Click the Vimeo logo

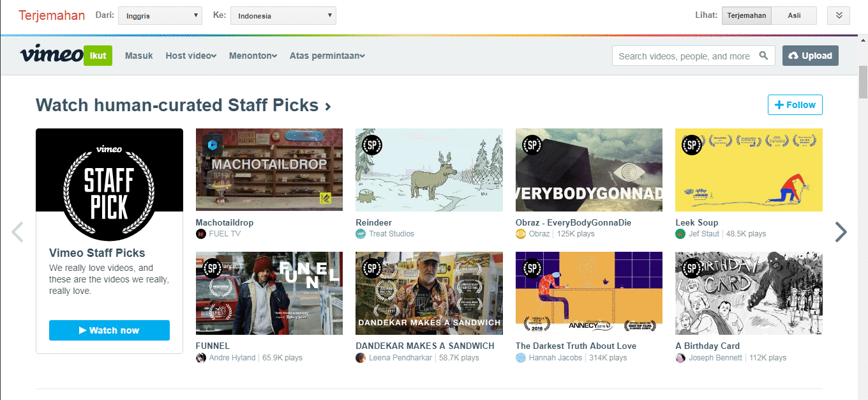52,55
